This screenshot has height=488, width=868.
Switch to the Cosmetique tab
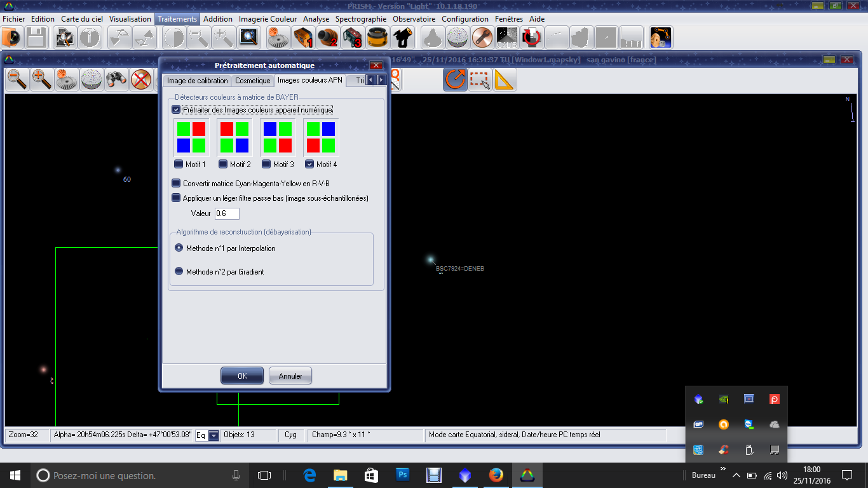252,81
